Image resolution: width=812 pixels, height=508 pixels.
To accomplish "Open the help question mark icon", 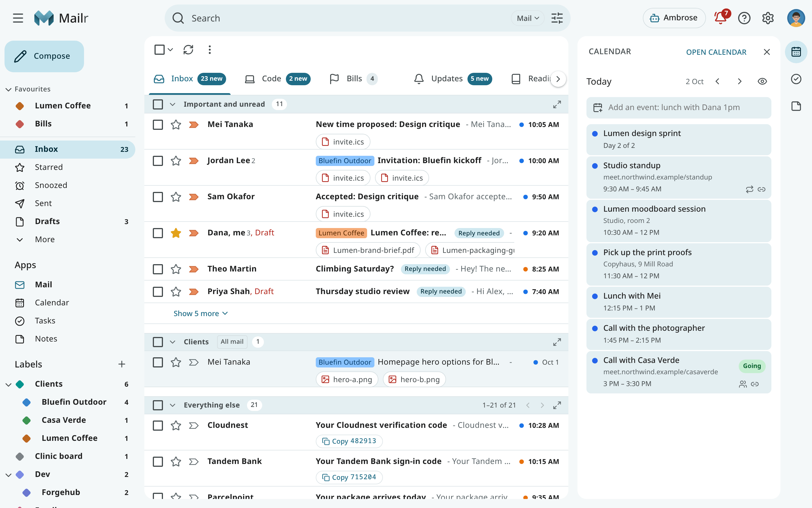I will tap(744, 18).
